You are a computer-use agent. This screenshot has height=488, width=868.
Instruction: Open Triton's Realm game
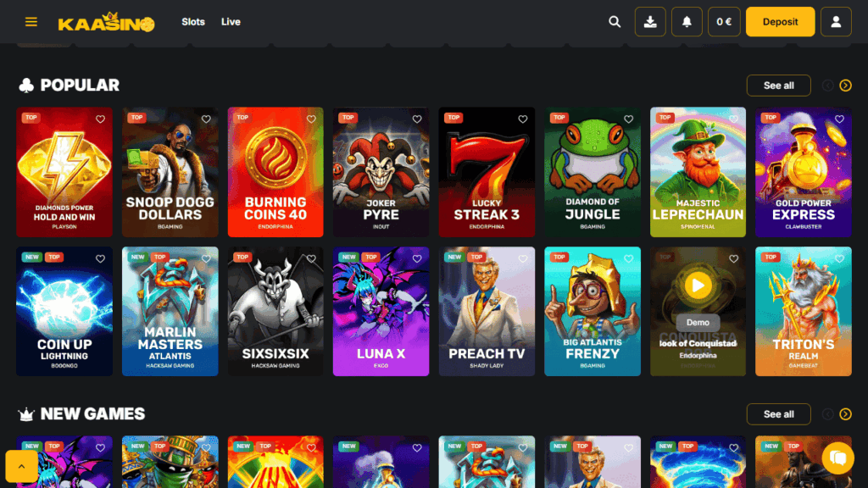tap(804, 312)
